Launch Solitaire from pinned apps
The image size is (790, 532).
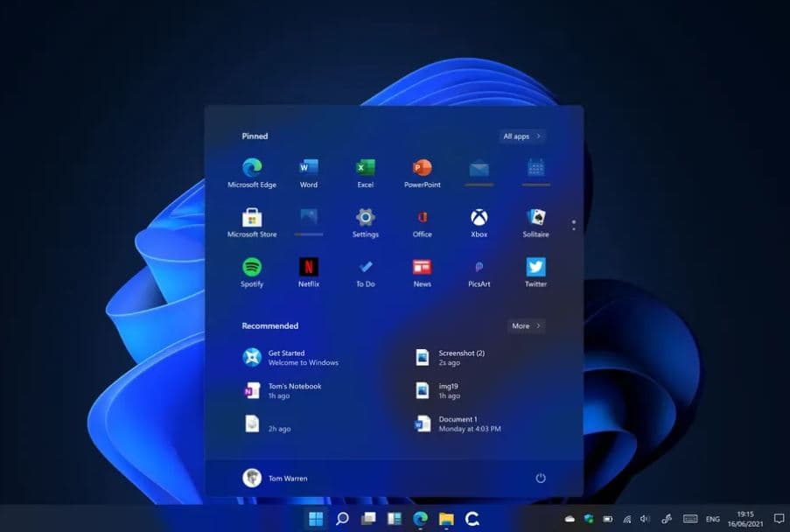(535, 222)
